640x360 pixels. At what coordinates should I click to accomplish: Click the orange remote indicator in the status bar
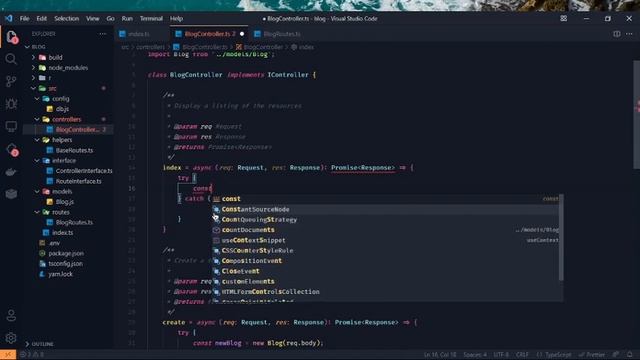(x=8, y=355)
